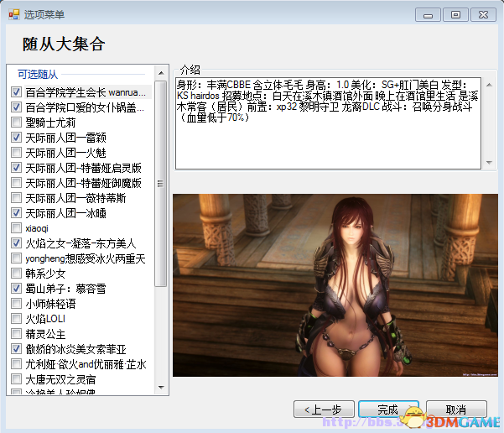Uncheck 百合学院学生会长 wanrua checkbox
This screenshot has width=504, height=433.
(x=16, y=92)
